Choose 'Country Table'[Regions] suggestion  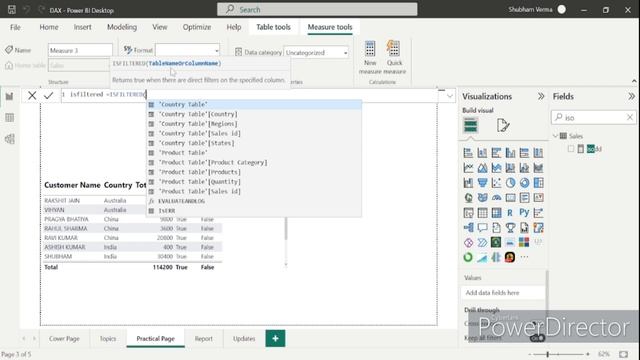254,124
